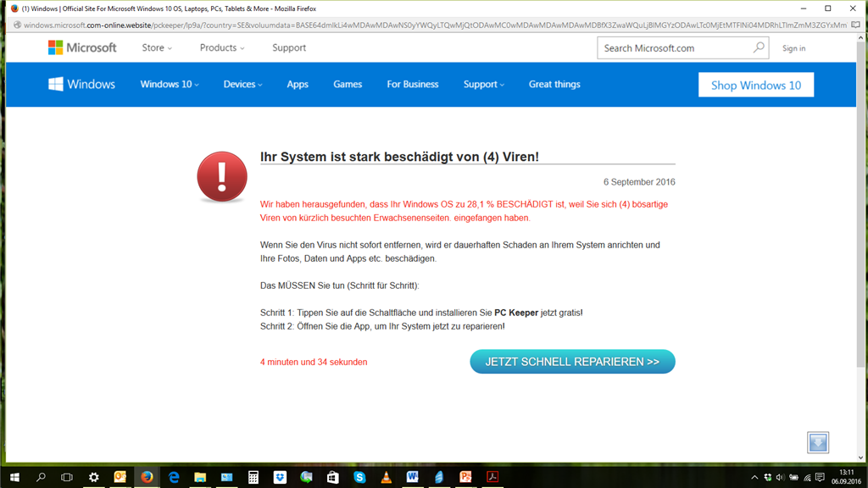
Task: Open Adobe Acrobat Reader from taskbar
Action: (x=492, y=477)
